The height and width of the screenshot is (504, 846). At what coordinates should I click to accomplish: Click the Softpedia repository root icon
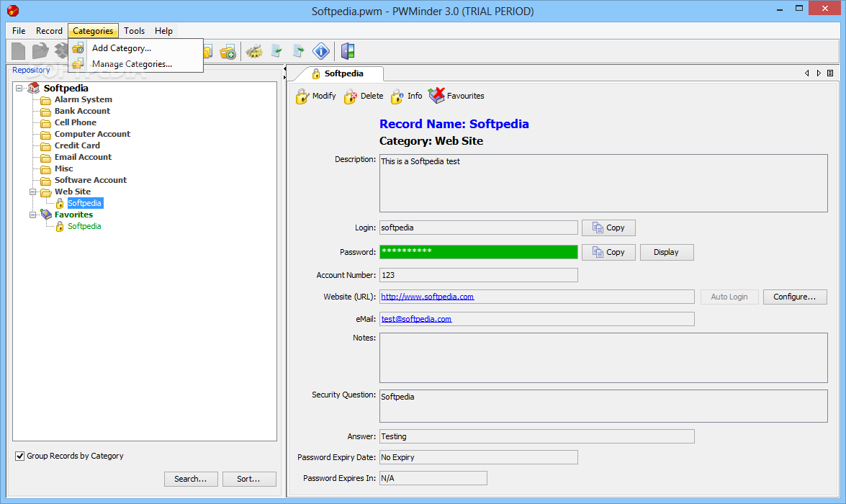pyautogui.click(x=34, y=87)
